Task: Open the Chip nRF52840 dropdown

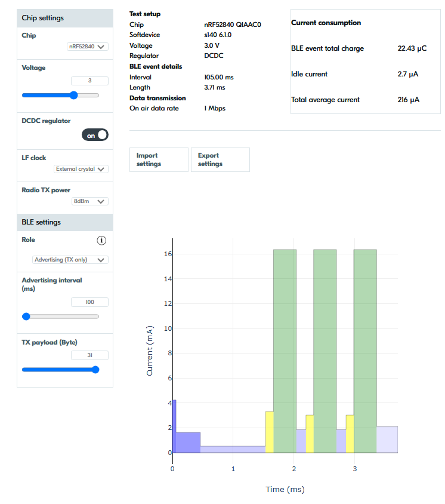Action: point(88,47)
